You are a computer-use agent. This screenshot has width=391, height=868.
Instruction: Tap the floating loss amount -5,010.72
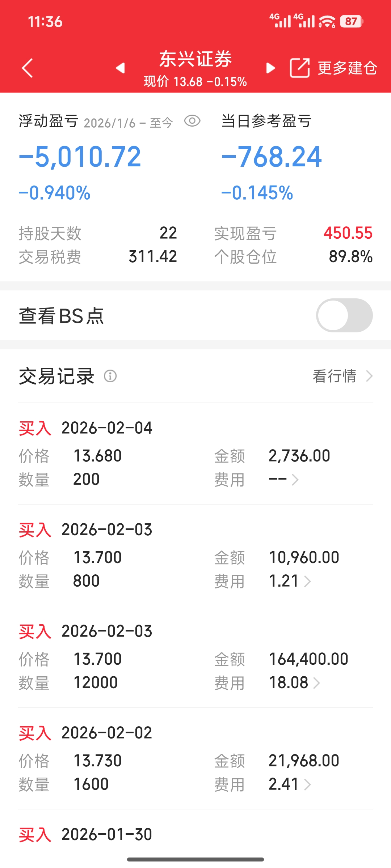[x=80, y=157]
